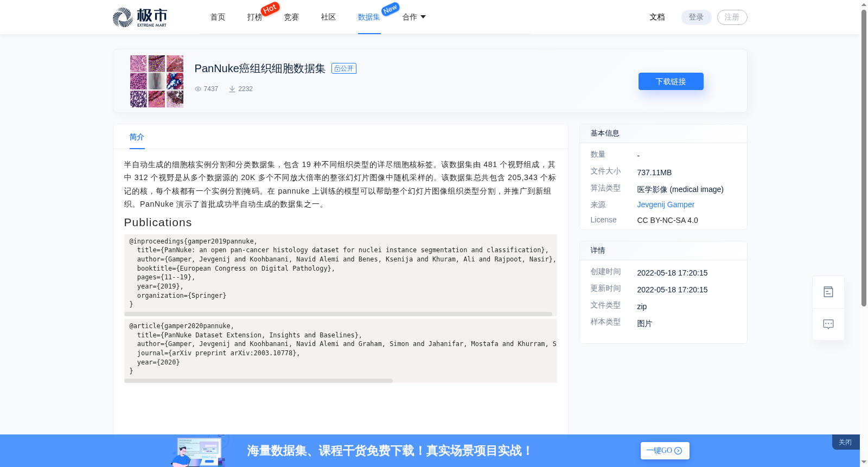Click the 登录 login button
This screenshot has width=868, height=467.
click(696, 17)
